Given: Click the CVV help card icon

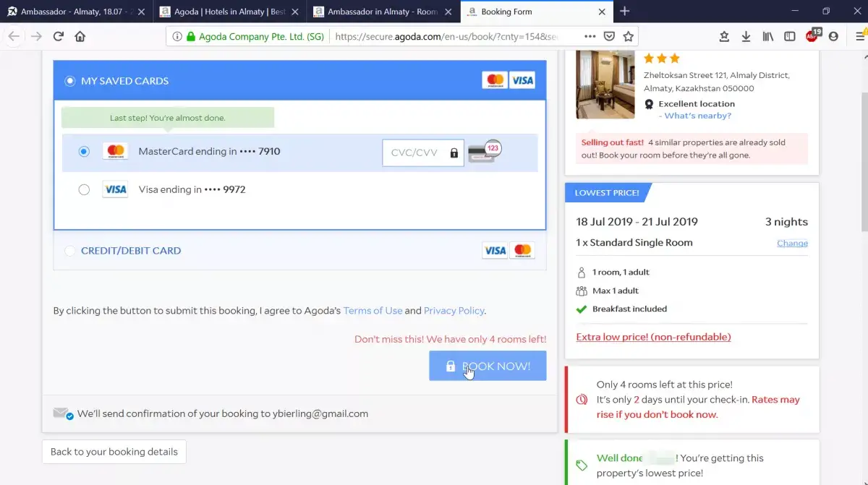Looking at the screenshot, I should pos(484,151).
